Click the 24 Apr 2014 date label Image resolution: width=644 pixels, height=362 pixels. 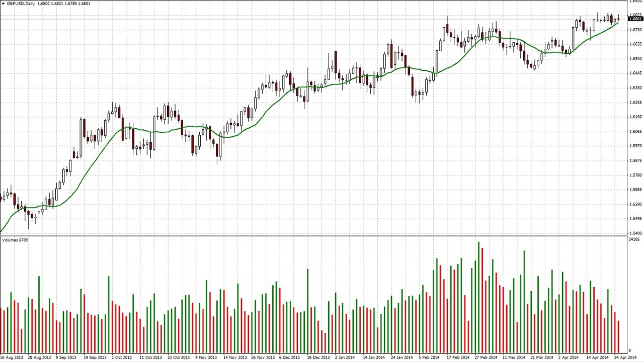625,357
